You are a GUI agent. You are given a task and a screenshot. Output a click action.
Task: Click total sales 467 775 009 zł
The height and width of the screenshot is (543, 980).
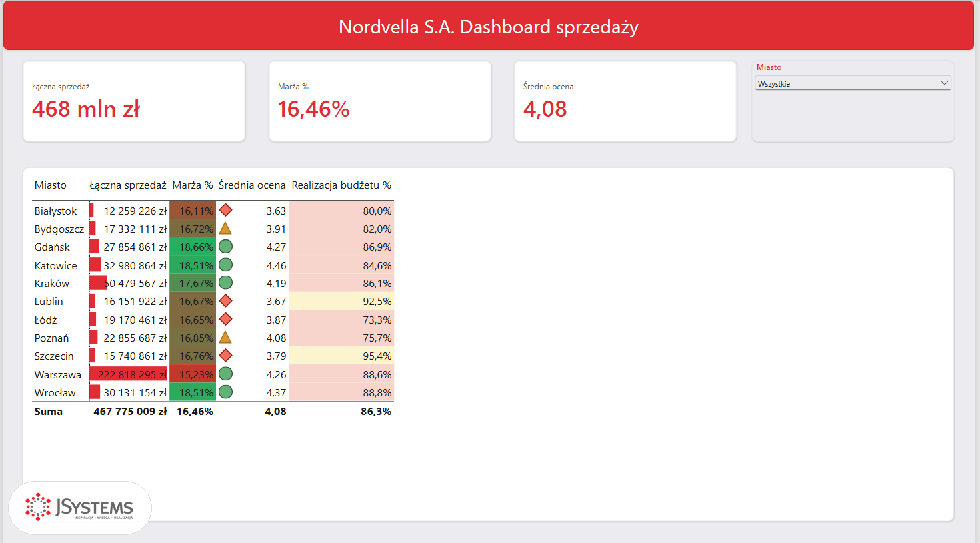pos(130,411)
